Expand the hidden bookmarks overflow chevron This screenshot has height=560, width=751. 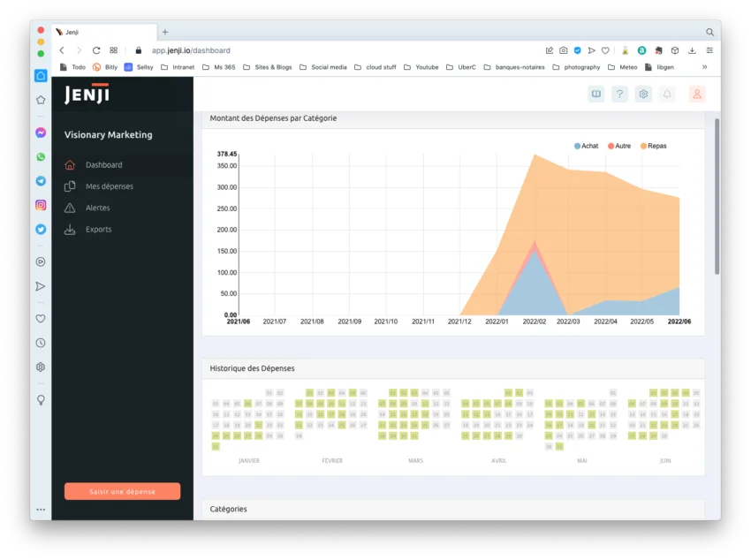704,67
